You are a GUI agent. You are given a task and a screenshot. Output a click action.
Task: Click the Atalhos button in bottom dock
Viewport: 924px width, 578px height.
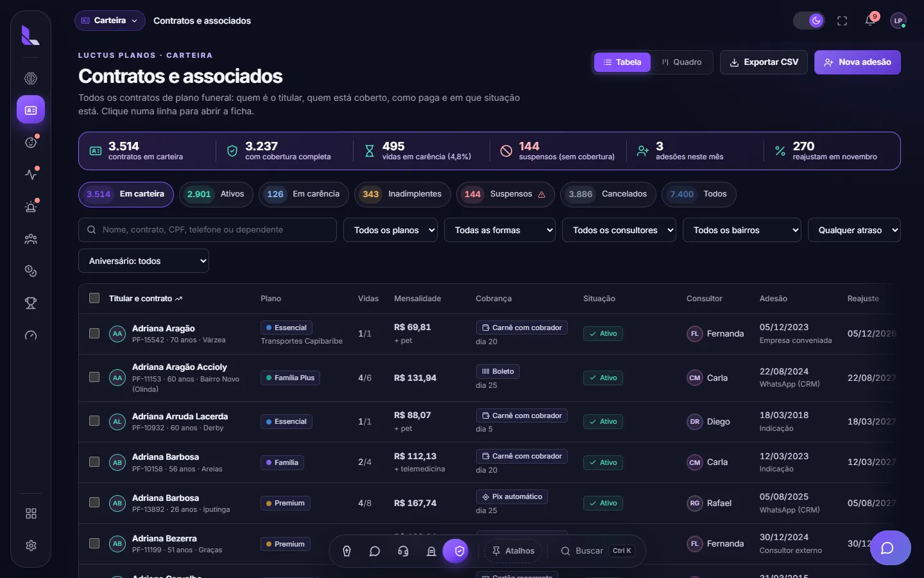pyautogui.click(x=513, y=551)
